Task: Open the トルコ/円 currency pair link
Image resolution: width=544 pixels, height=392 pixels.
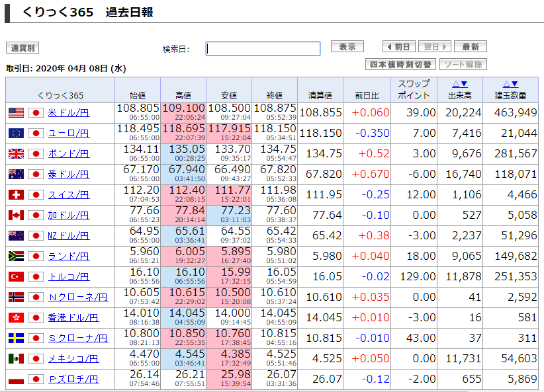Action: point(69,276)
